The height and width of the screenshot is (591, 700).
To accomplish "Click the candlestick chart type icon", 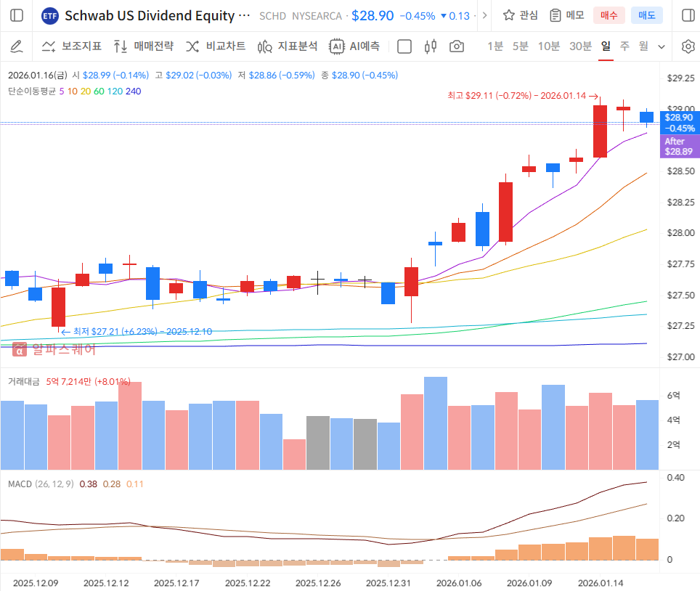I will point(431,46).
